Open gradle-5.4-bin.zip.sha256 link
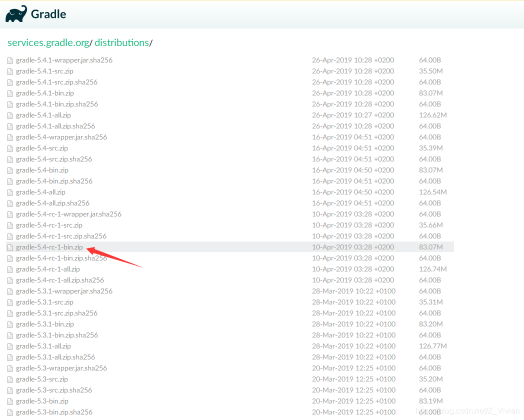 click(x=54, y=181)
